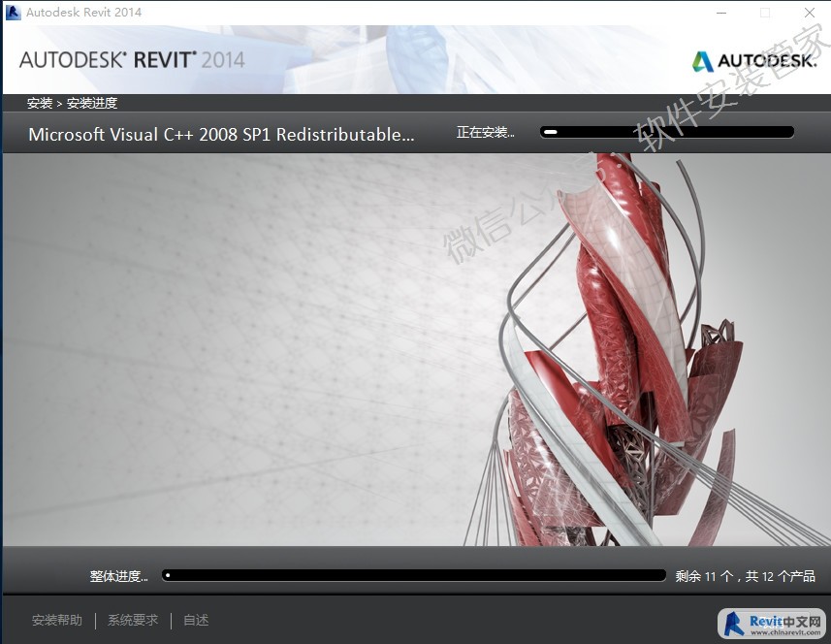The width and height of the screenshot is (831, 644).
Task: Click the 剩余 11 个，共 12 个产品 text
Action: coord(745,576)
